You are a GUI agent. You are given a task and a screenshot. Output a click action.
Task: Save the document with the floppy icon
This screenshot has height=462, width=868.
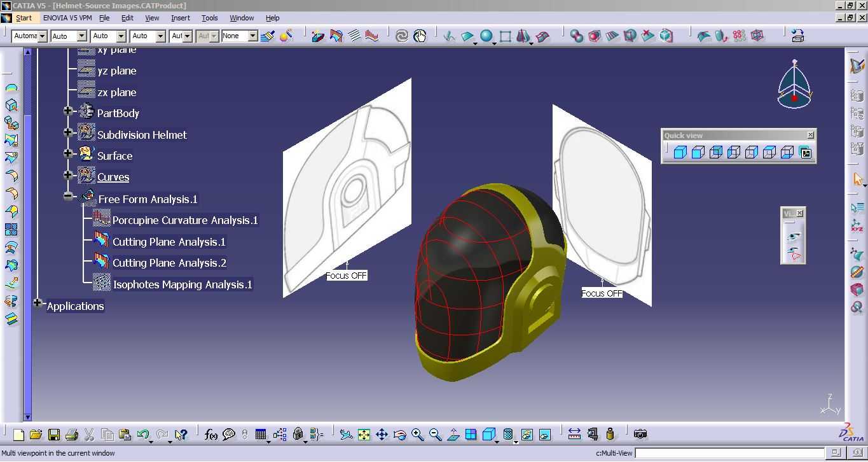[54, 435]
